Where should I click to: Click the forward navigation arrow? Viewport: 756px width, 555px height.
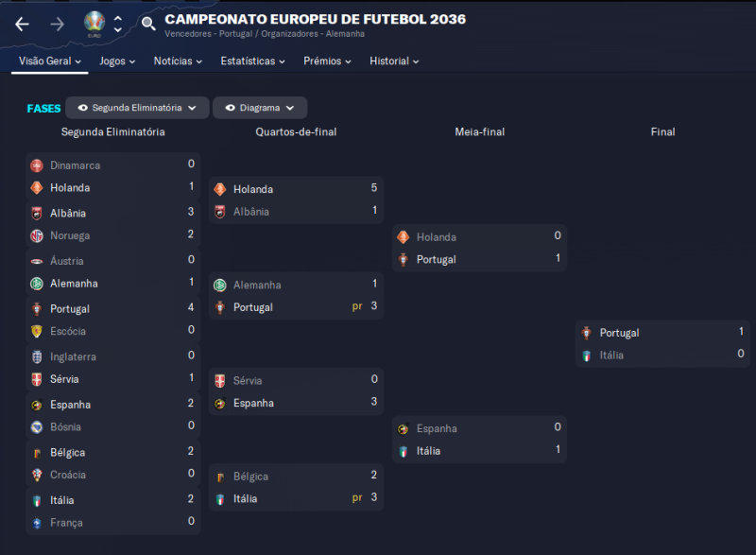[x=57, y=24]
